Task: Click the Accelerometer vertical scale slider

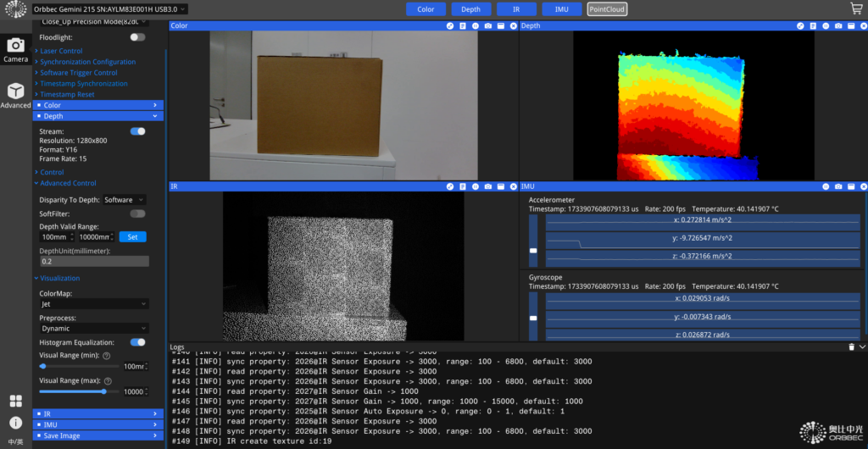Action: coord(533,241)
